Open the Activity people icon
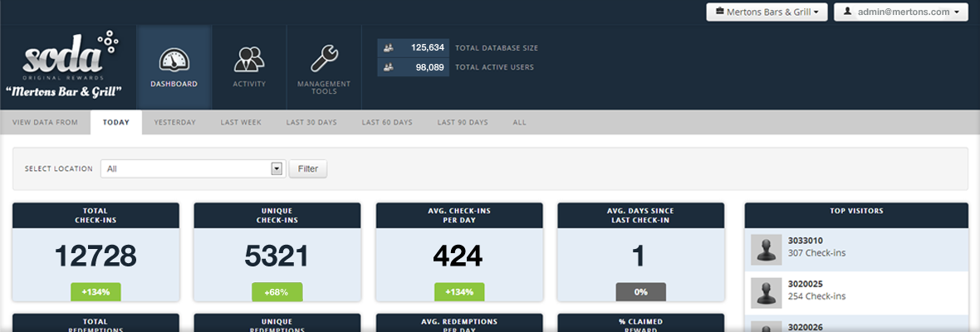This screenshot has height=332, width=980. click(249, 61)
